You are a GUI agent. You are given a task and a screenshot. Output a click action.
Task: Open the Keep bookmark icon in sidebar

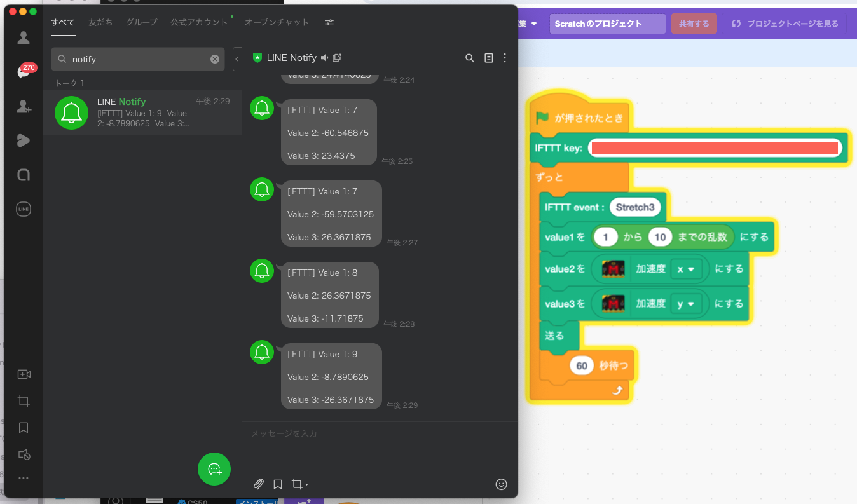(x=24, y=428)
